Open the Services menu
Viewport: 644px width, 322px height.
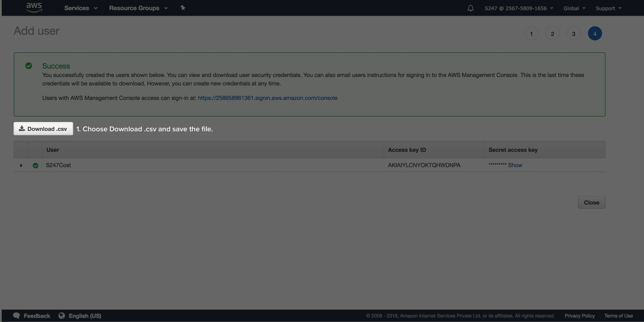tap(80, 8)
